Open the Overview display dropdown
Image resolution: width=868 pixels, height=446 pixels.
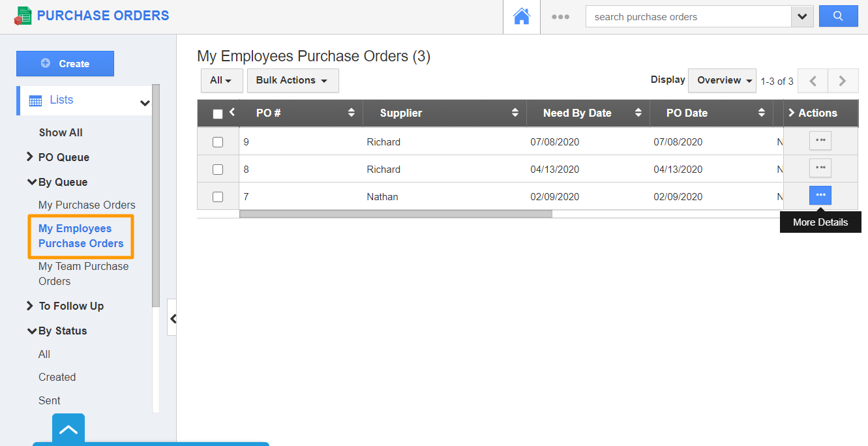pos(722,80)
